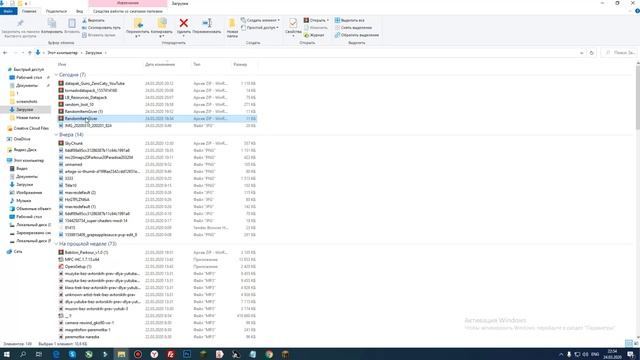Click Загрузки in the breadcrumb path

click(93, 53)
